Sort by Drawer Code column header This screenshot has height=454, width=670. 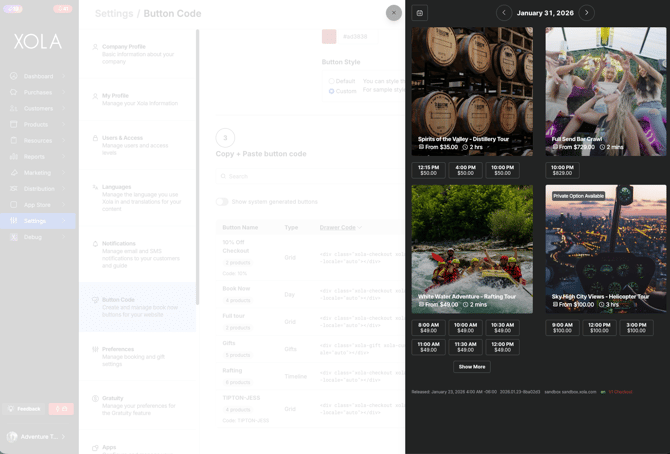340,227
